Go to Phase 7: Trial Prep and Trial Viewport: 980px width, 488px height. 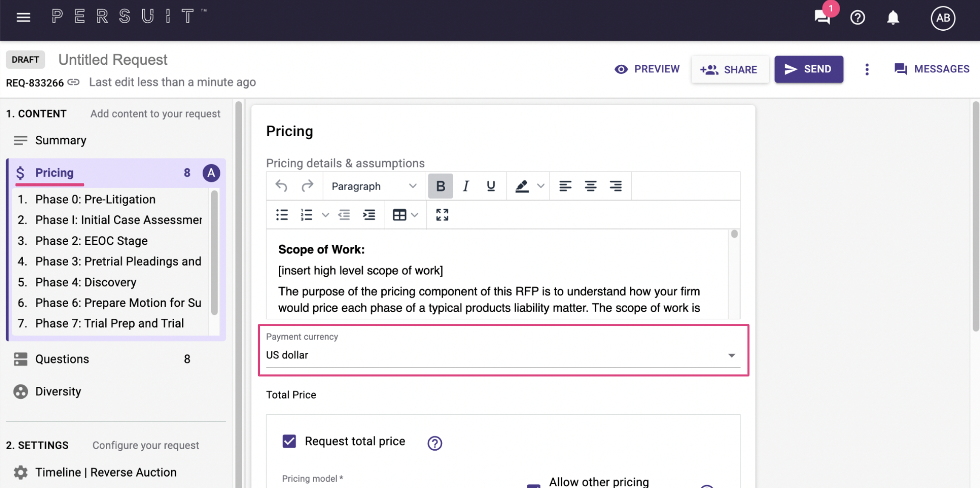click(x=110, y=323)
